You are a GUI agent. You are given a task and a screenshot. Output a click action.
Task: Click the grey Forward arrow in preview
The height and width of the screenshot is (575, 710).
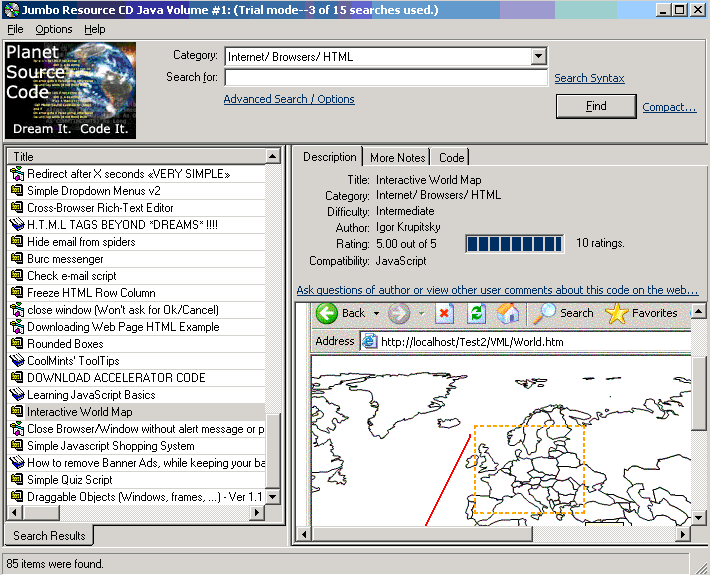point(399,313)
